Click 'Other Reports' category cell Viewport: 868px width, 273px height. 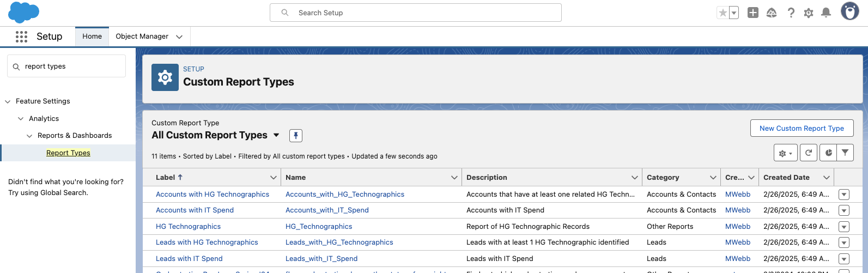[x=670, y=227]
